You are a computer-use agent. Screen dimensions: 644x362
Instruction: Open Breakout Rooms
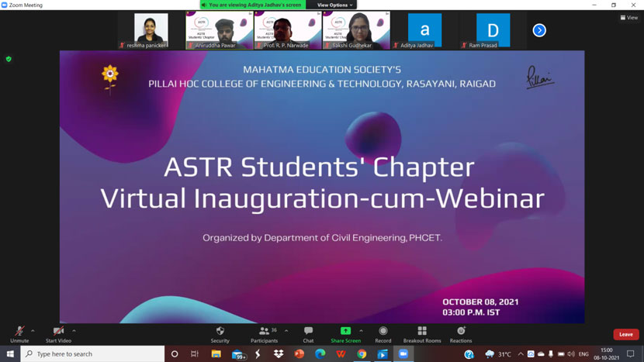point(422,335)
